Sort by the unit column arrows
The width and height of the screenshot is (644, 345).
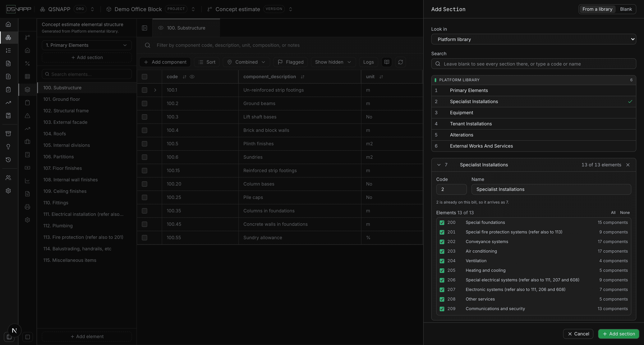tap(381, 77)
